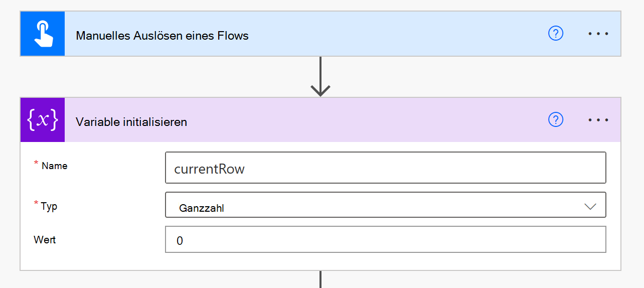Click the arrow connector between the two steps

pos(320,77)
